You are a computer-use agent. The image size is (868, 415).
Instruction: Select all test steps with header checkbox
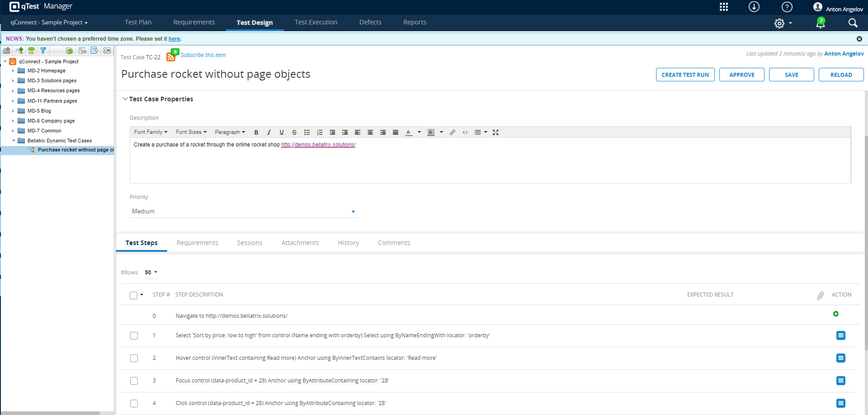coord(134,295)
